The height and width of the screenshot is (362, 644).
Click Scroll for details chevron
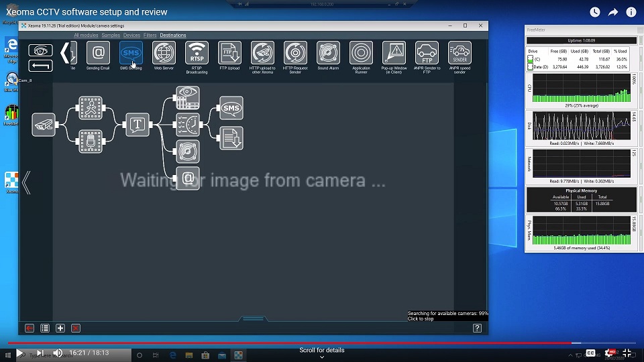tap(322, 357)
